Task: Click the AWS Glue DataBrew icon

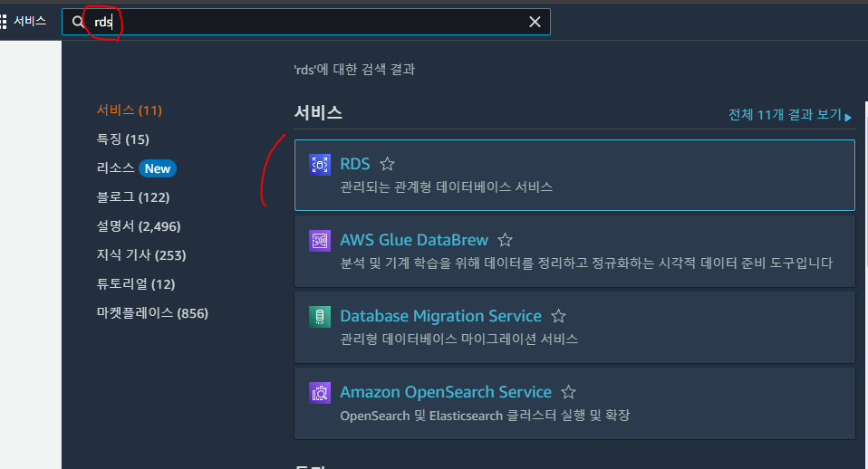Action: 320,241
